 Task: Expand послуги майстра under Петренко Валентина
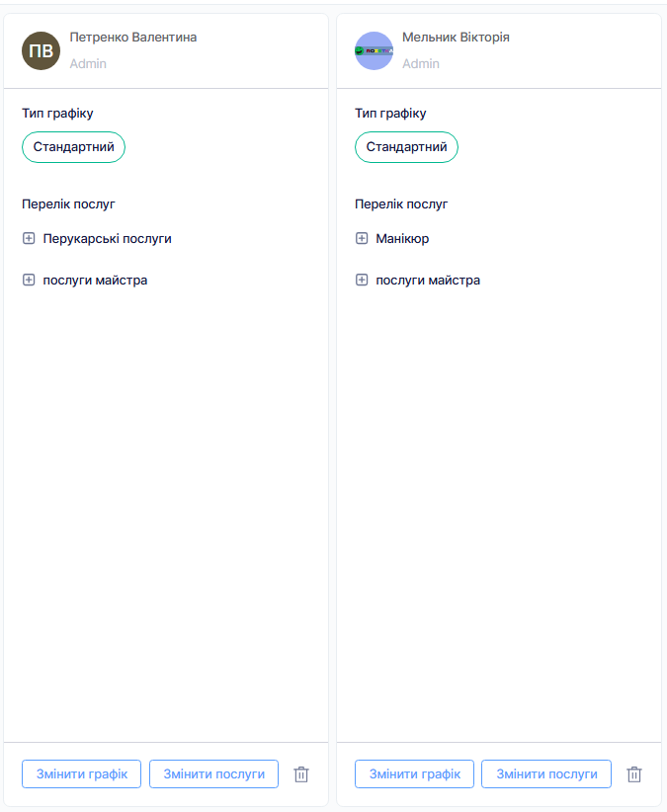pyautogui.click(x=29, y=280)
